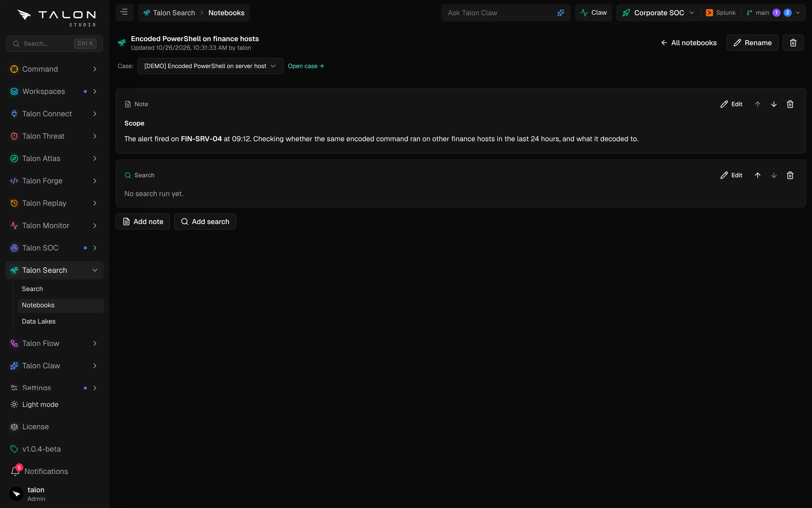812x508 pixels.
Task: Select Search under Talon Search
Action: point(61,289)
